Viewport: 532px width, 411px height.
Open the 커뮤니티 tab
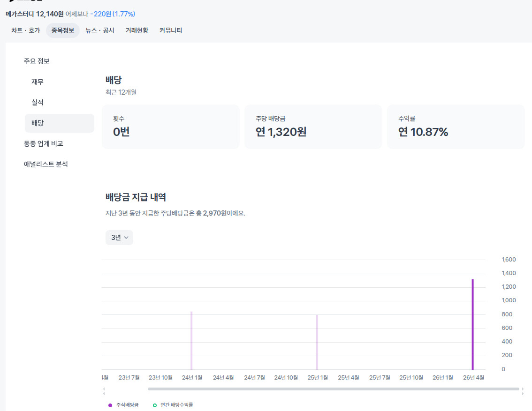[x=171, y=30]
